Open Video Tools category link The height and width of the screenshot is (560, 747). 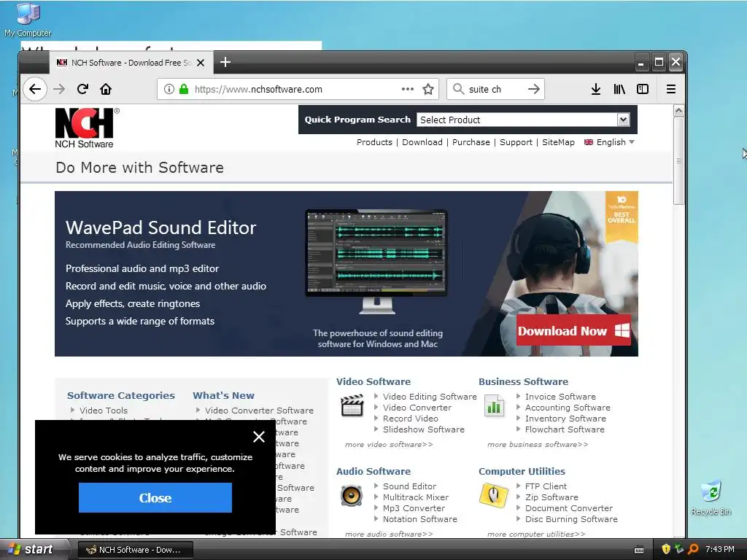104,410
